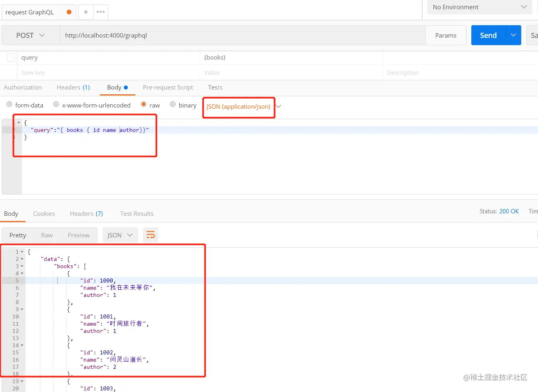Open the response Cookies tab
538x392 pixels.
[44, 214]
